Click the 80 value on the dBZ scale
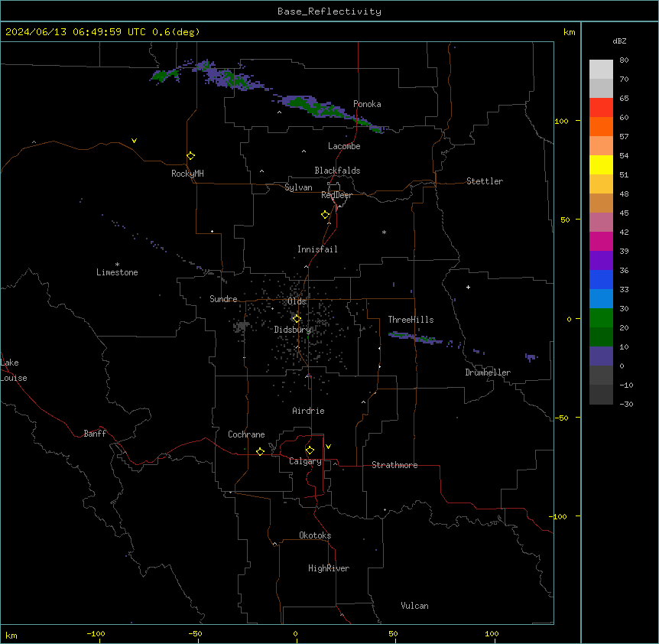This screenshot has width=659, height=644. pyautogui.click(x=624, y=60)
